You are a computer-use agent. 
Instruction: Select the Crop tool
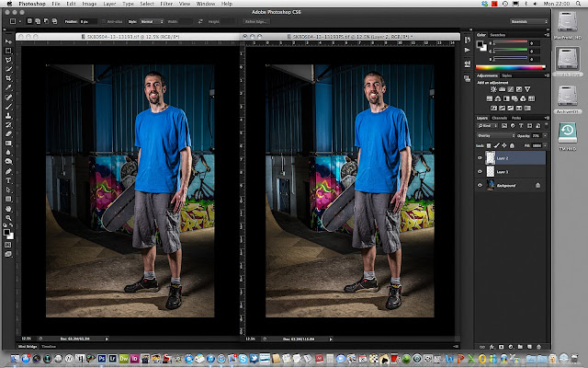(8, 78)
